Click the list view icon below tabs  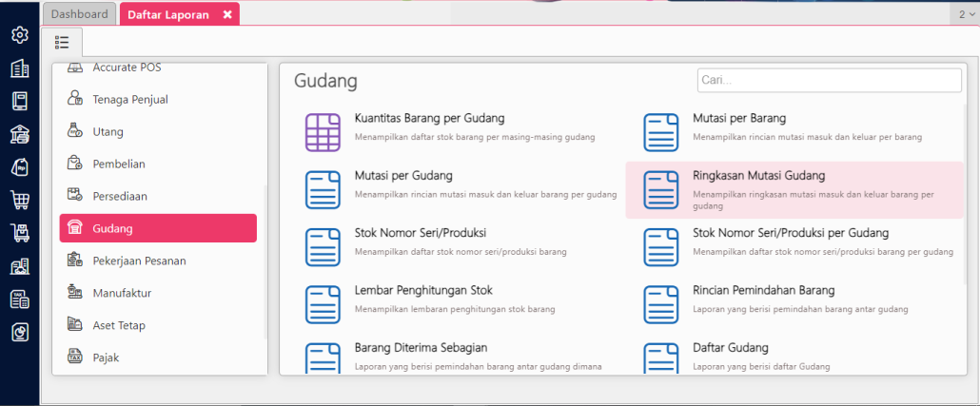point(63,42)
